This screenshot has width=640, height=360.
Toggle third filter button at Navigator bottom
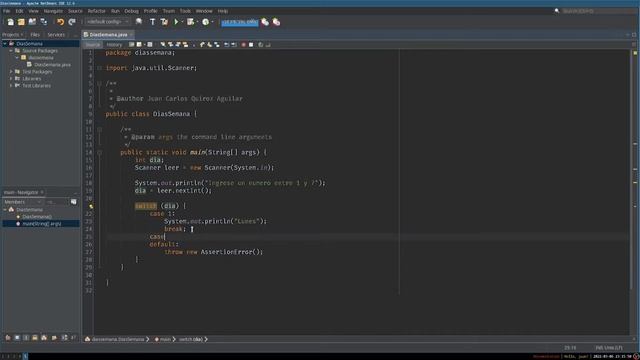point(26,338)
